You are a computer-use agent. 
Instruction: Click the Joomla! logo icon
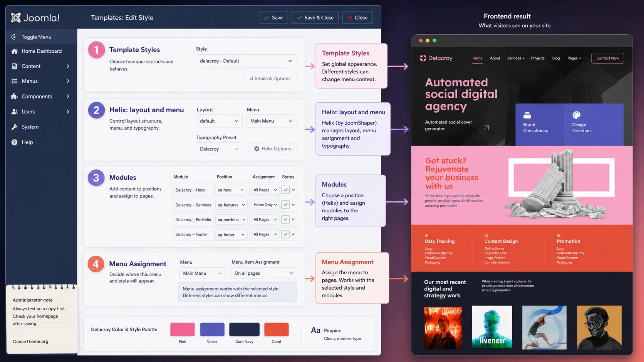16,17
